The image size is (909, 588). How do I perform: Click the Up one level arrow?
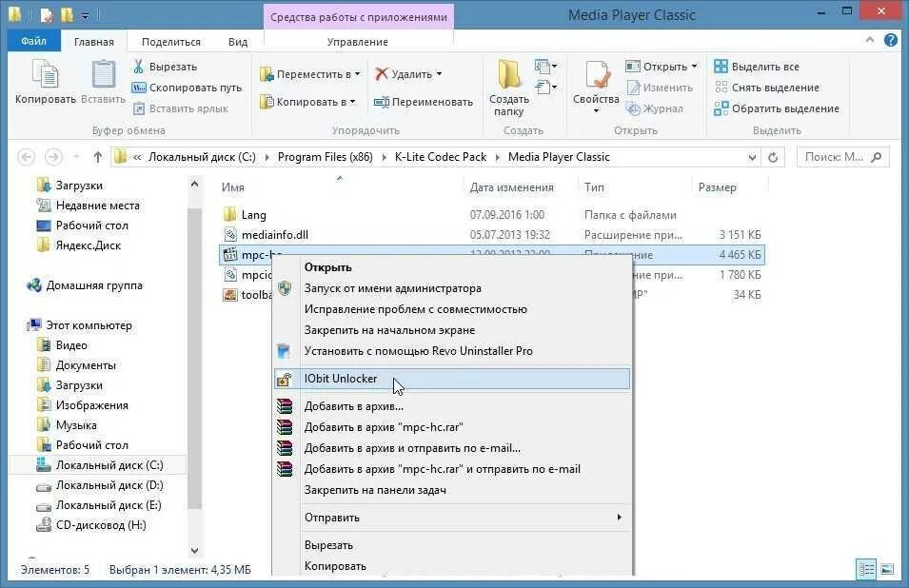97,157
